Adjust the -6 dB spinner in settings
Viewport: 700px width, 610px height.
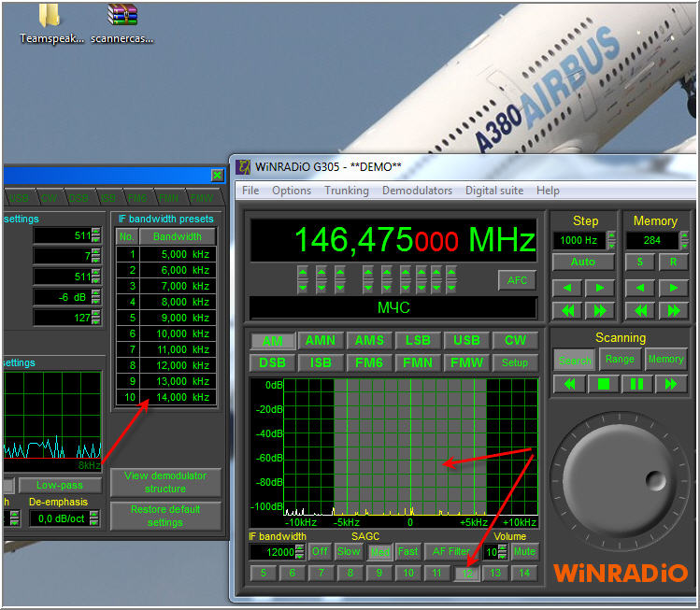pyautogui.click(x=95, y=297)
